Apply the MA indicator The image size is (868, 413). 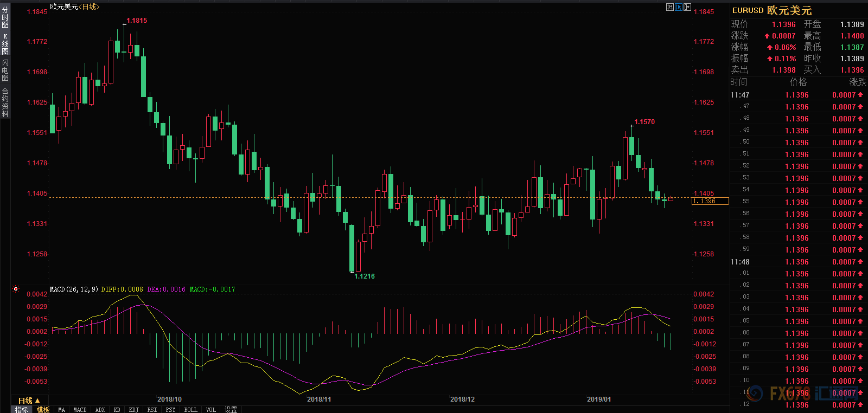point(62,410)
